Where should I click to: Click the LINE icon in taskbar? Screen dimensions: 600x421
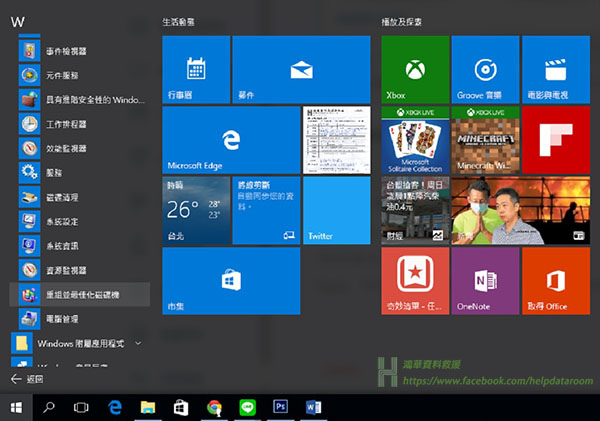(x=248, y=407)
